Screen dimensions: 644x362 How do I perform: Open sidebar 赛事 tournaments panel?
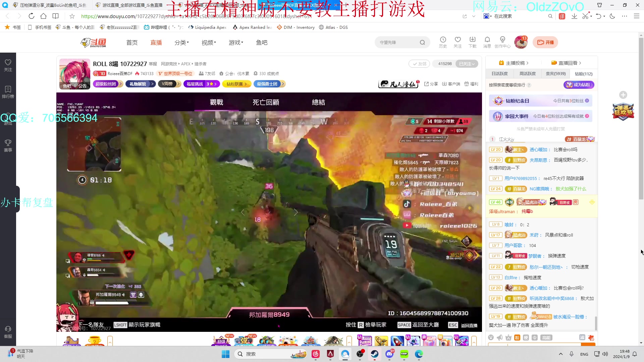[x=8, y=146]
